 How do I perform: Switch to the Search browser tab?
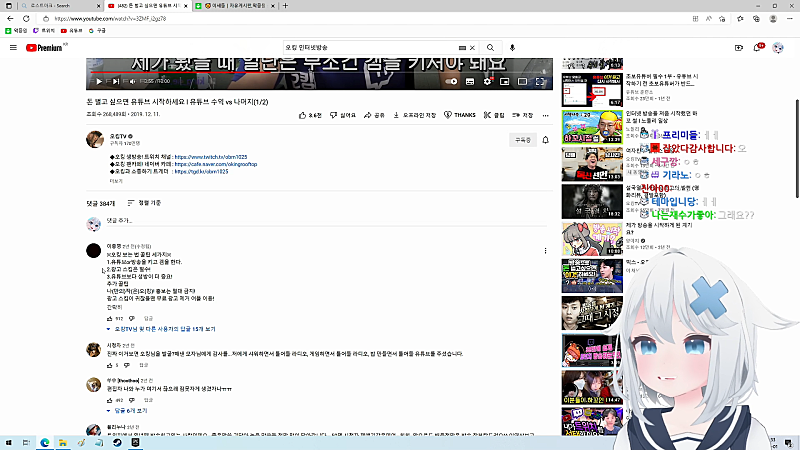(x=60, y=6)
